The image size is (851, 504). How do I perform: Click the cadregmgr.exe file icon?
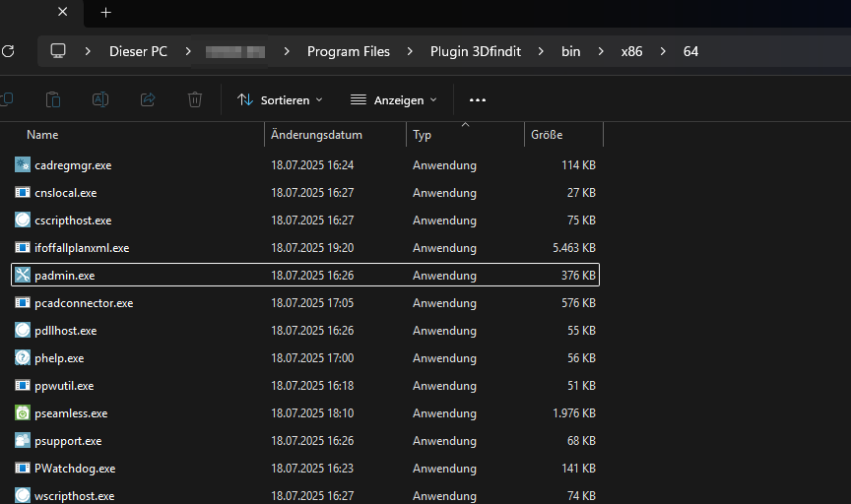tap(23, 165)
